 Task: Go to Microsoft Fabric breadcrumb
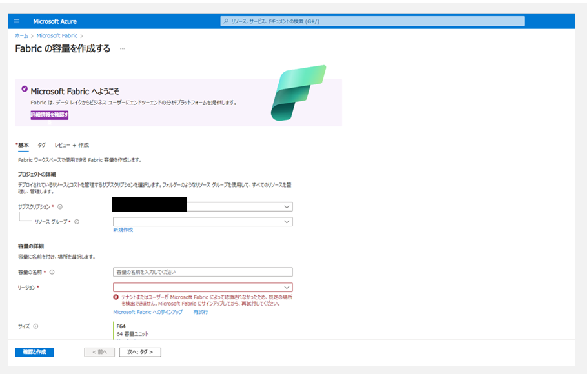coord(57,35)
